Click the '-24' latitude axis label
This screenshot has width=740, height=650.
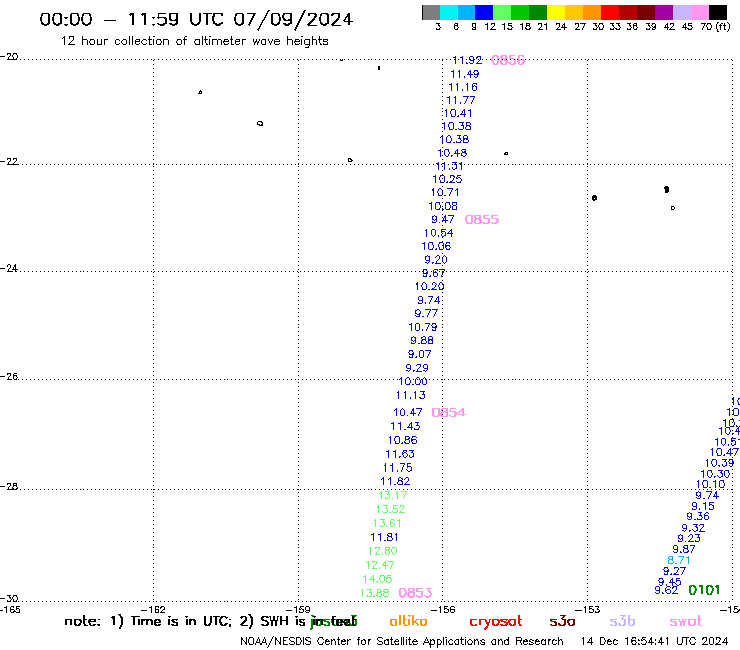(x=9, y=268)
